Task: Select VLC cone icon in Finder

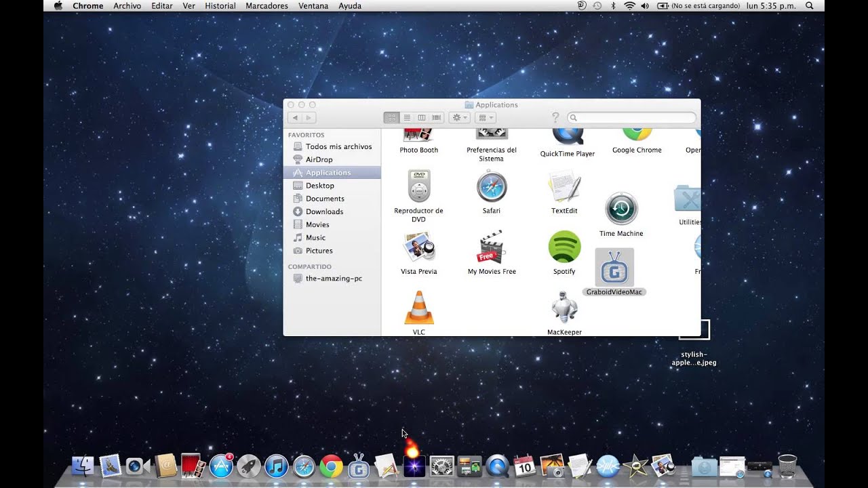Action: (x=418, y=308)
